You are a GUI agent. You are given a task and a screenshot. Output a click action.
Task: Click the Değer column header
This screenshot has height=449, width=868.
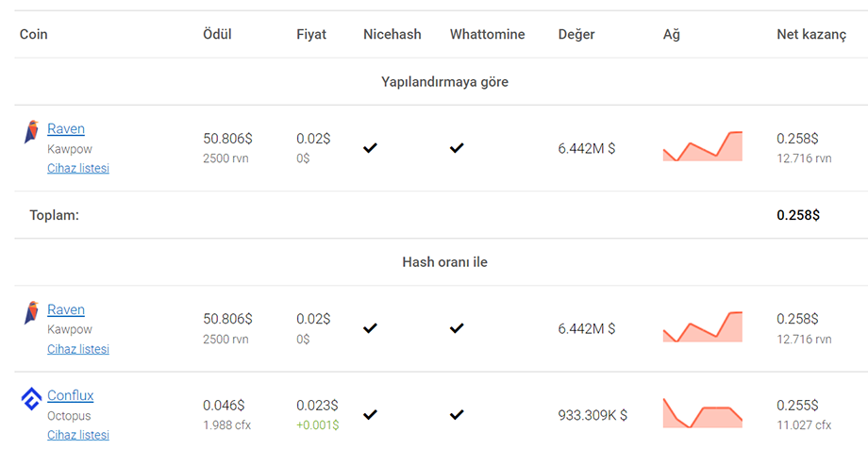576,34
